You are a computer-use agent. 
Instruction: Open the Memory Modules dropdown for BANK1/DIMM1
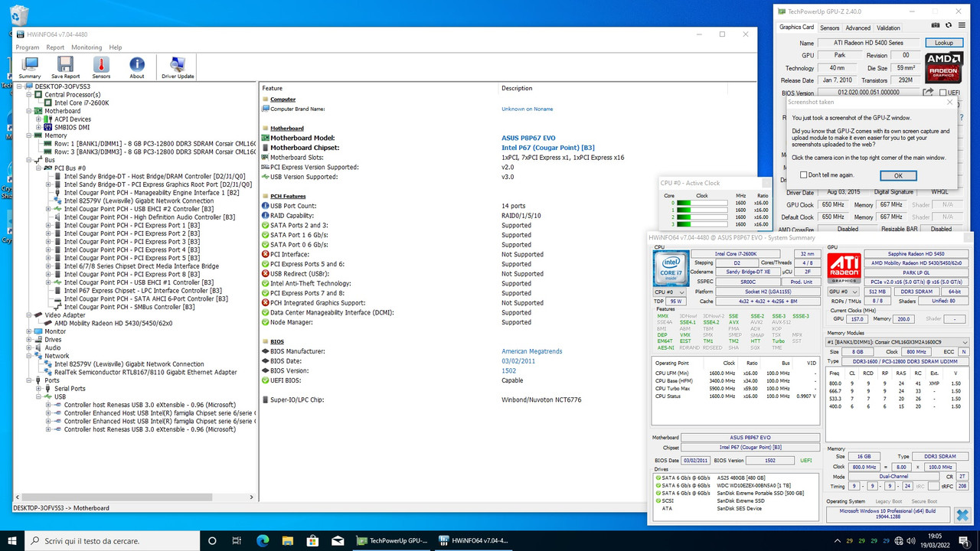897,342
